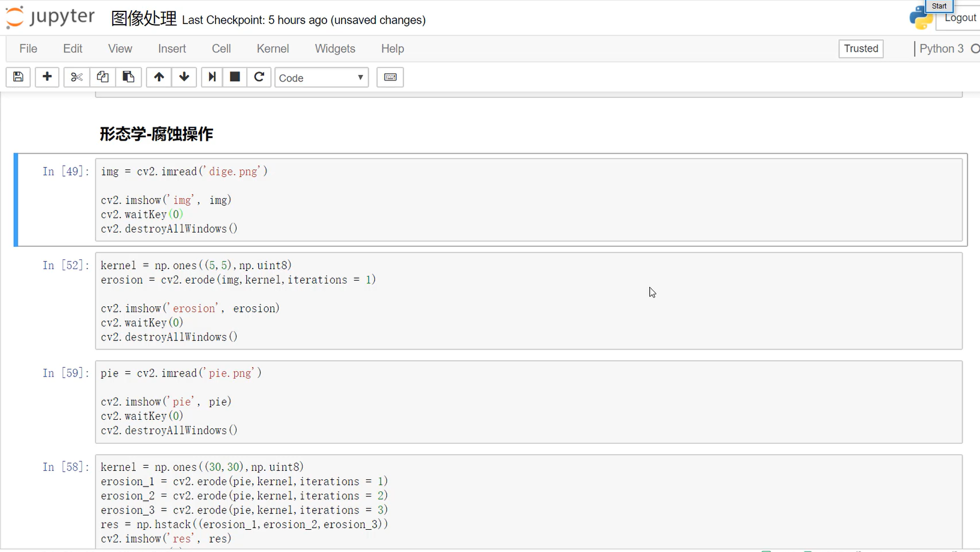
Task: Click the line cv2.imshow('erosion', erosion)
Action: tap(190, 308)
